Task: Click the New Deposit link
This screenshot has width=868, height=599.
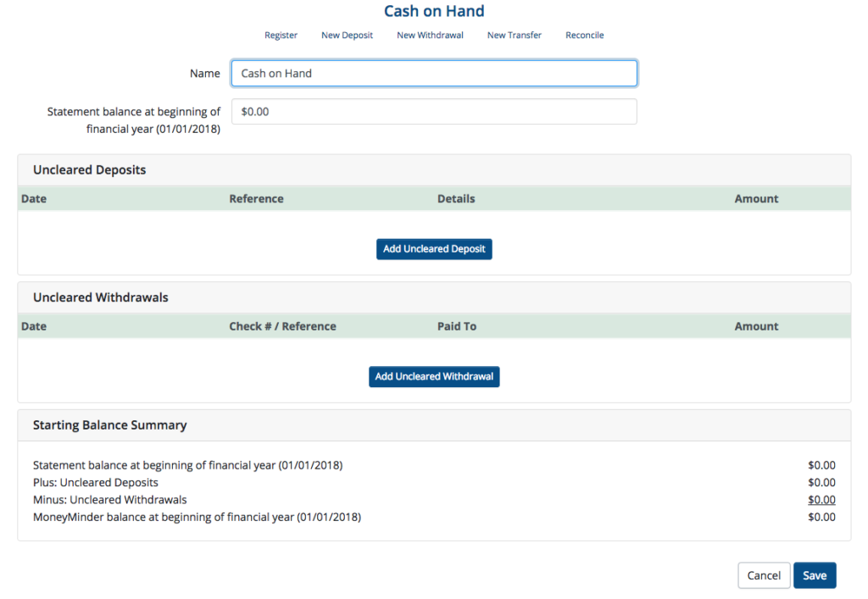Action: coord(347,36)
